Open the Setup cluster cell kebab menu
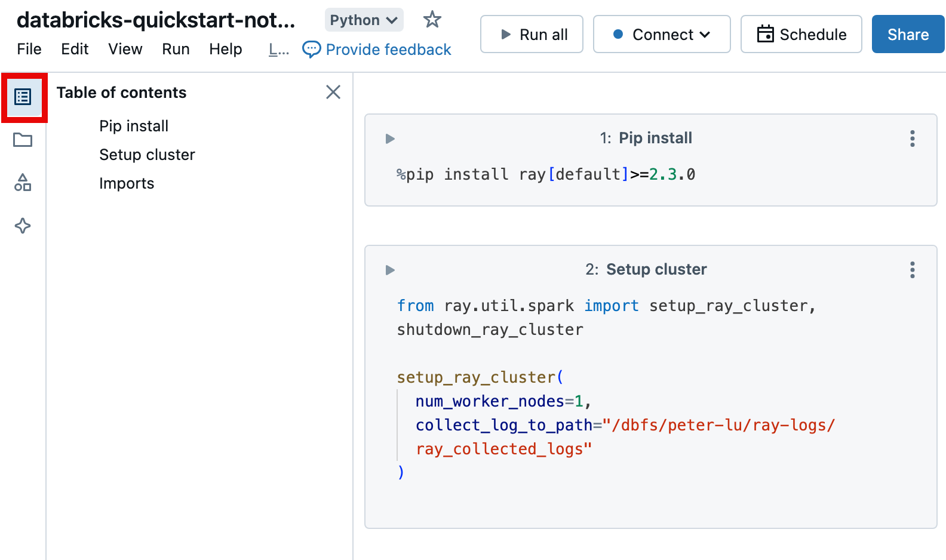 click(912, 270)
